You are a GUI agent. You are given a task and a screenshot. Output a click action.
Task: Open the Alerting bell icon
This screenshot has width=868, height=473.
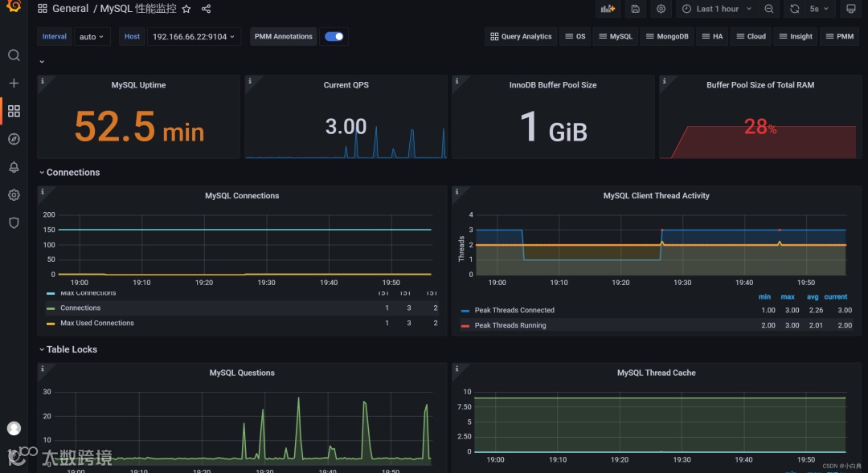tap(14, 167)
